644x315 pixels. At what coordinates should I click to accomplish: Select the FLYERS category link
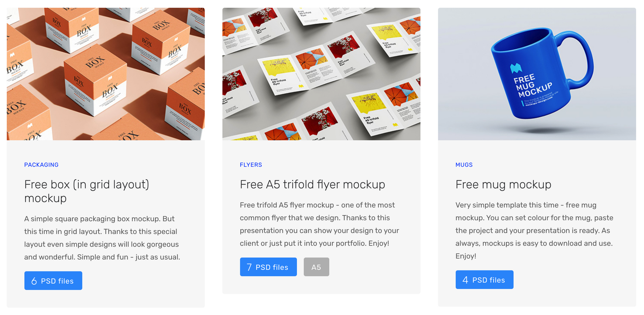(251, 165)
